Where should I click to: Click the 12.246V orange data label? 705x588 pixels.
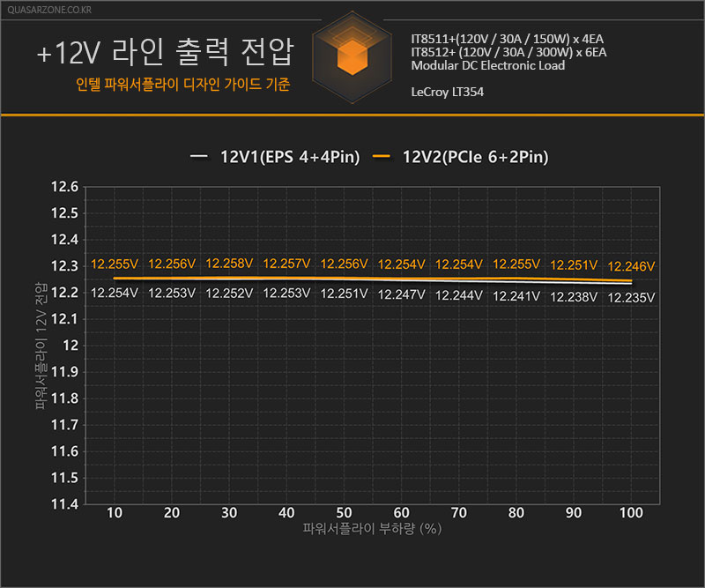631,266
